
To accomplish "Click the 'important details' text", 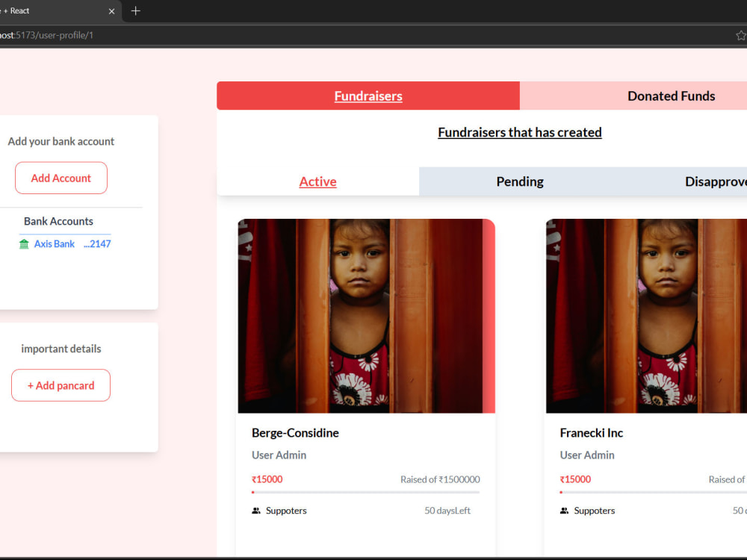I will click(x=61, y=349).
